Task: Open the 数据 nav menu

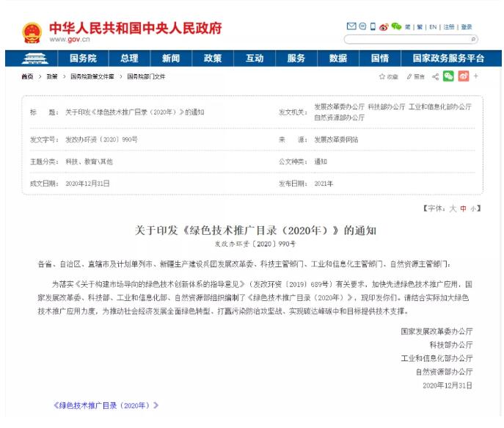Action: pyautogui.click(x=338, y=58)
